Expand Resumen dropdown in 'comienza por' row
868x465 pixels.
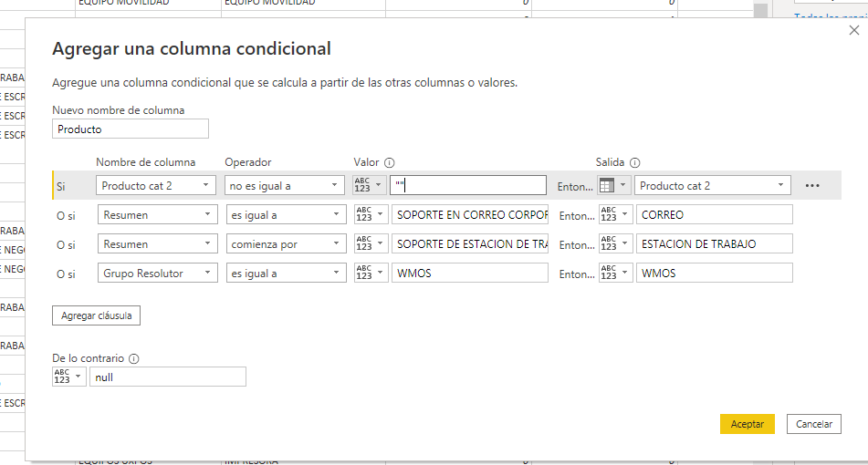[157, 243]
